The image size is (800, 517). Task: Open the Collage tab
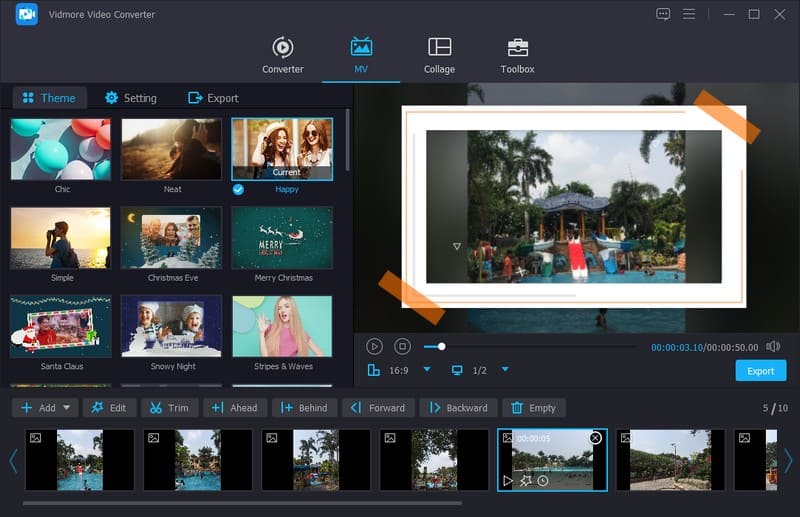pos(439,55)
